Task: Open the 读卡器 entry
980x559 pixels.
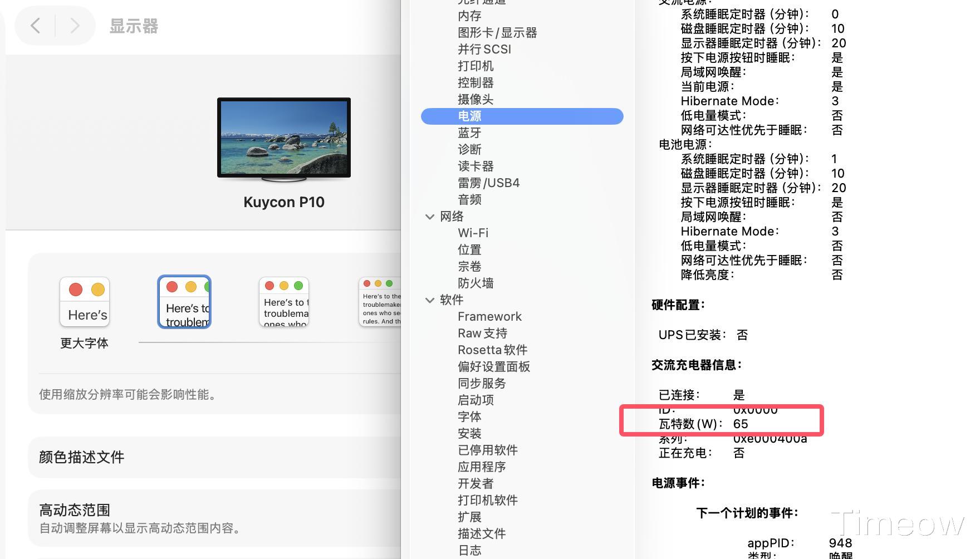Action: [x=476, y=166]
